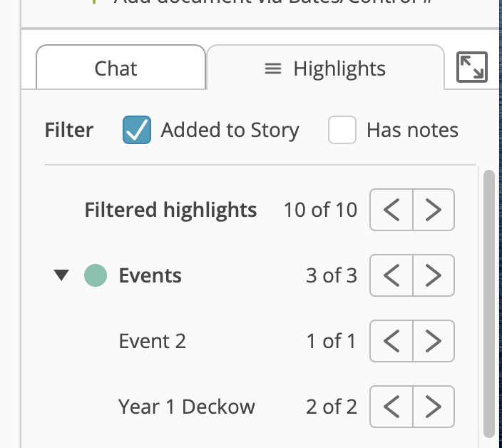
Task: Click Add document via Bates/Control link
Action: (272, 2)
